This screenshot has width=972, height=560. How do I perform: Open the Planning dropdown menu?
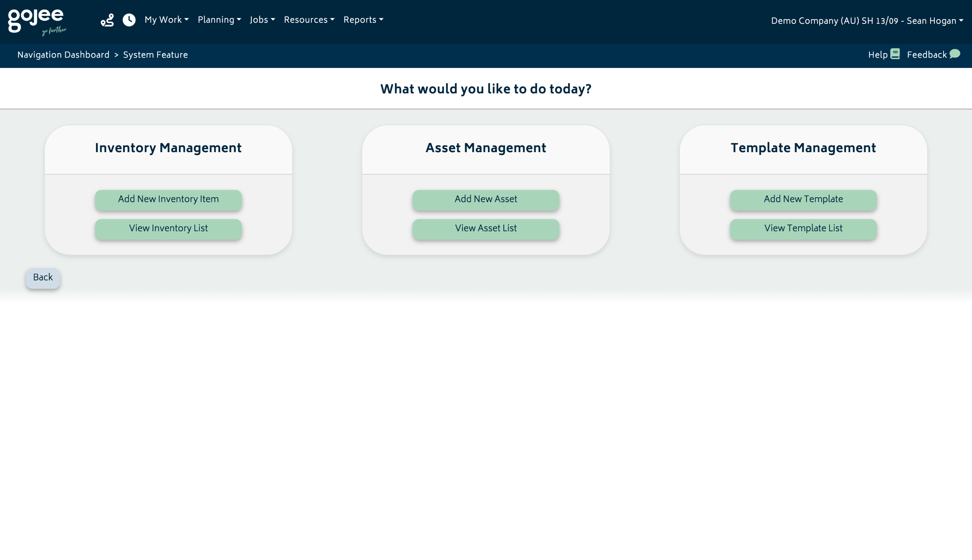point(219,20)
